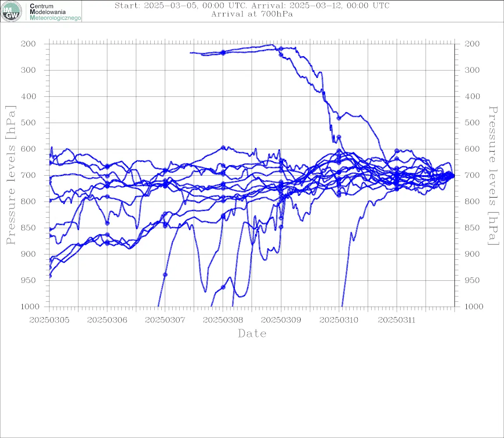
Task: Click the 20250305 date label
Action: click(x=49, y=320)
